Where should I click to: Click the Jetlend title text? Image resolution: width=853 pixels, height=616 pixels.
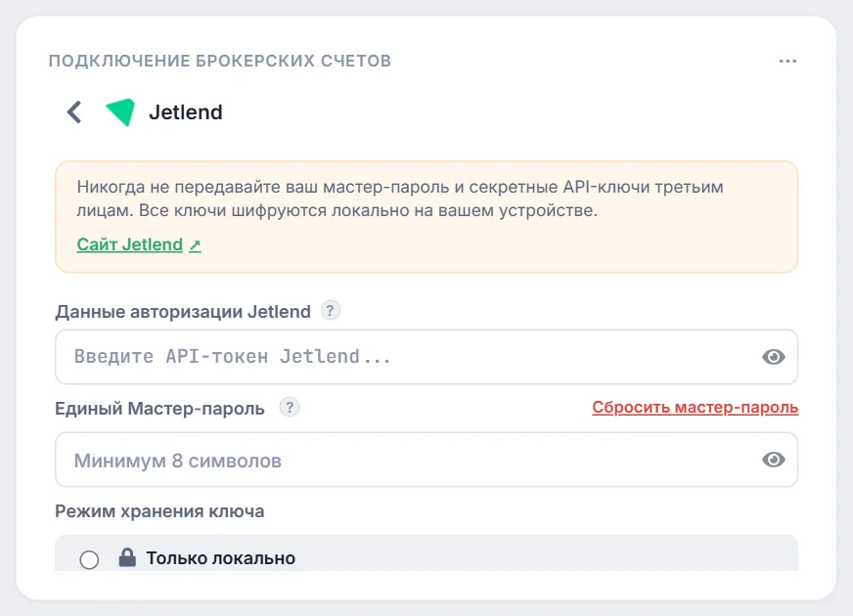click(x=186, y=112)
